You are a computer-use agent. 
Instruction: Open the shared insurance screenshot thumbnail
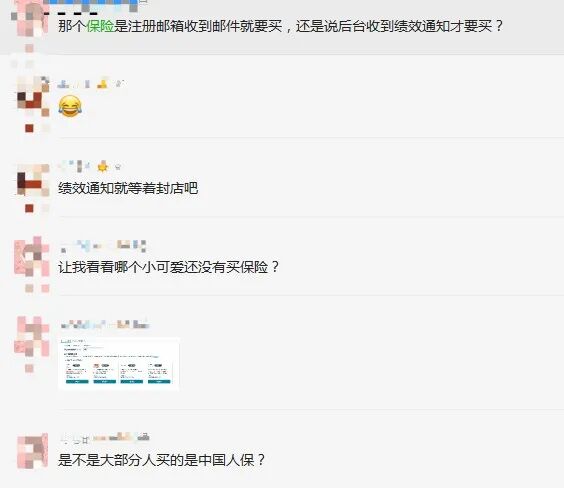119,364
